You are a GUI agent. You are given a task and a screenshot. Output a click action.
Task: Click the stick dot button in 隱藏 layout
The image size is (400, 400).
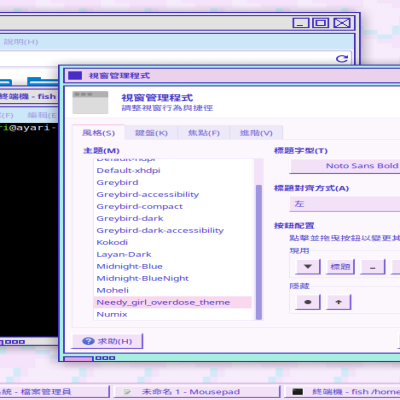pyautogui.click(x=308, y=302)
